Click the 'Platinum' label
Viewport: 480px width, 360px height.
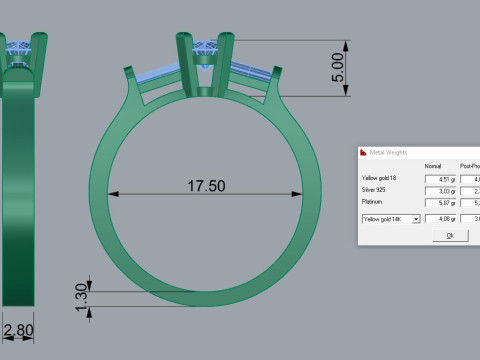point(372,202)
